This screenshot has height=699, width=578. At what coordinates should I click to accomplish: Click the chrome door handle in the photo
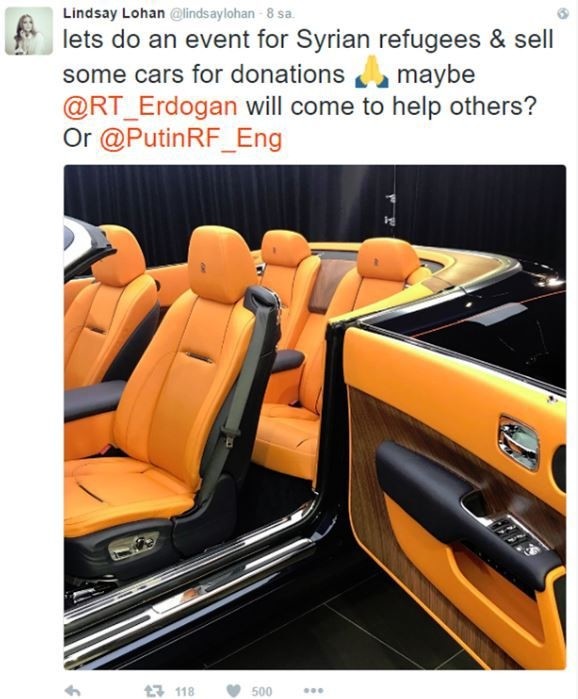click(519, 442)
